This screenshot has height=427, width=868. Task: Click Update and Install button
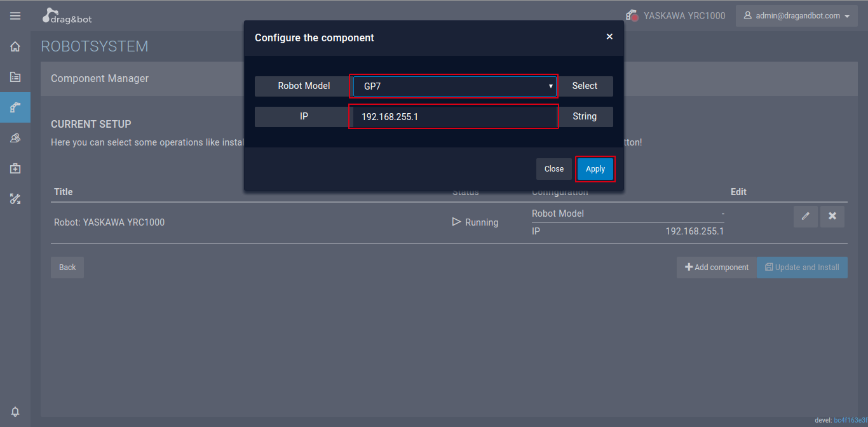coord(802,268)
